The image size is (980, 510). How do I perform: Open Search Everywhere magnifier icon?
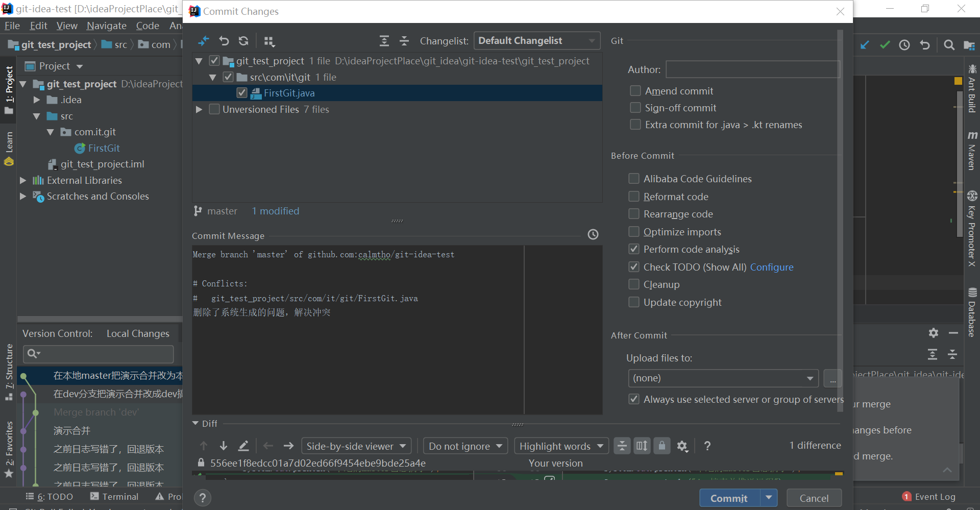click(949, 45)
